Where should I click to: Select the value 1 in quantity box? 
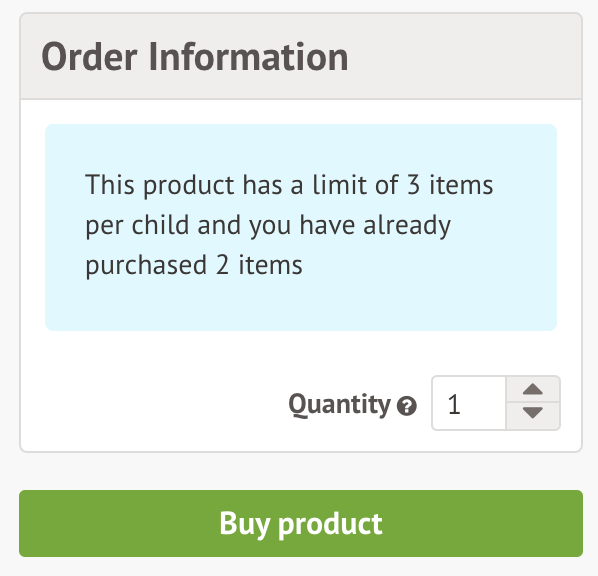454,404
